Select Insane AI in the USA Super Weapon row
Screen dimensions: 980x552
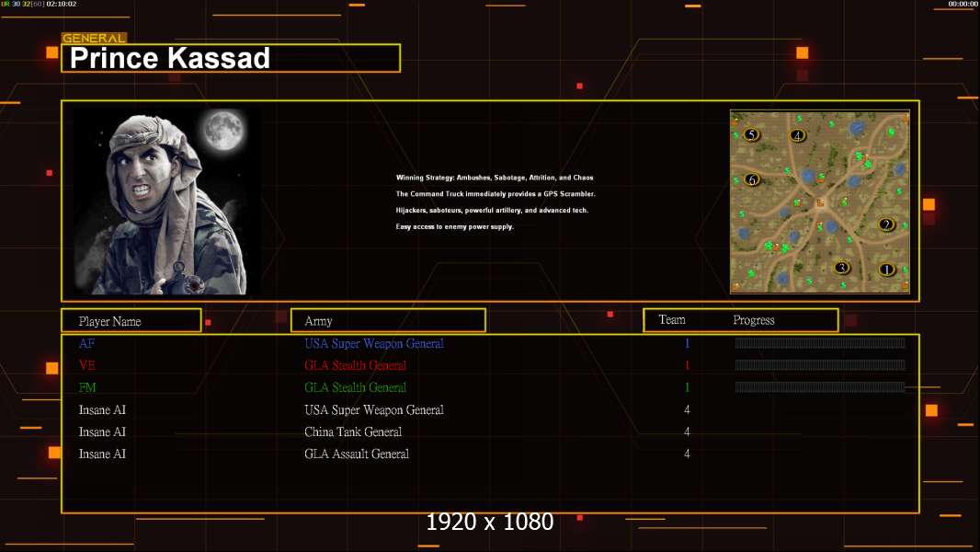pyautogui.click(x=102, y=409)
